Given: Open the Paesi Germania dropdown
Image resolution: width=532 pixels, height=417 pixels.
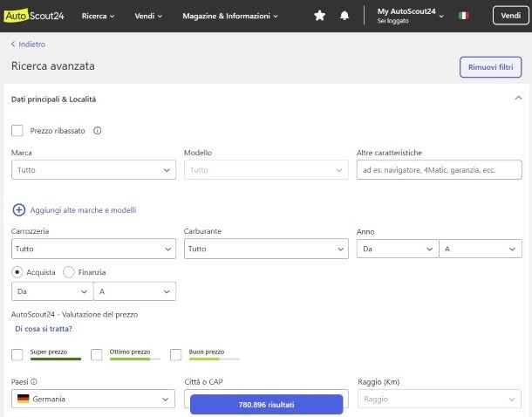Looking at the screenshot, I should 93,399.
